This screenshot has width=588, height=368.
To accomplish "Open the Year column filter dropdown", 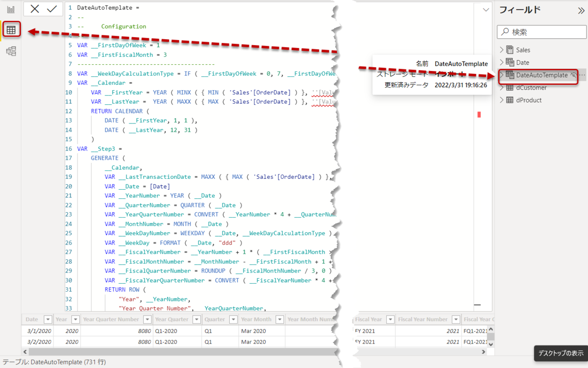I will point(75,319).
